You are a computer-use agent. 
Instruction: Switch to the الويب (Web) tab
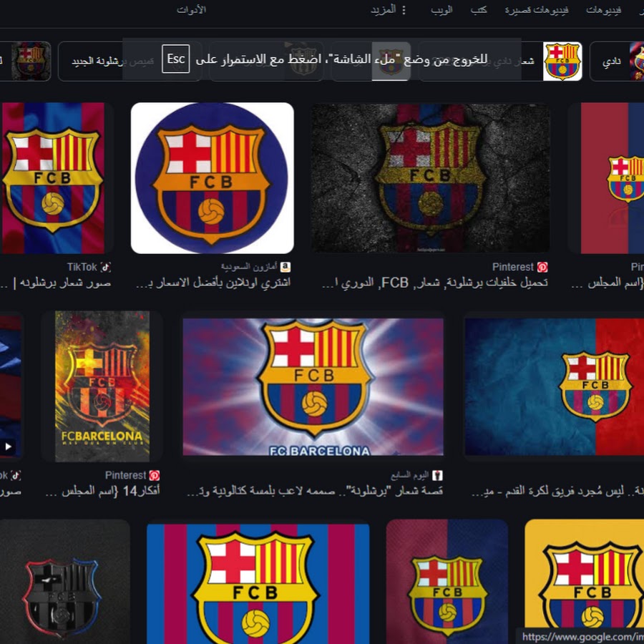click(x=441, y=10)
